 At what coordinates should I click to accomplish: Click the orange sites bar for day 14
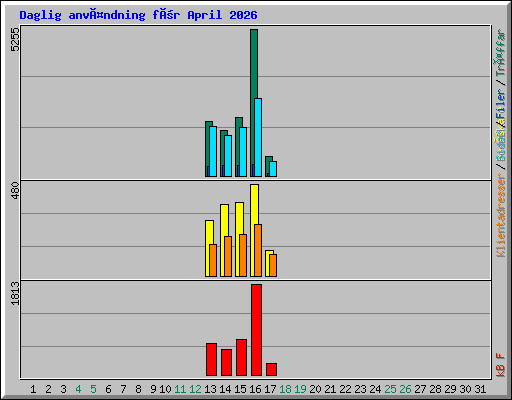pos(228,256)
